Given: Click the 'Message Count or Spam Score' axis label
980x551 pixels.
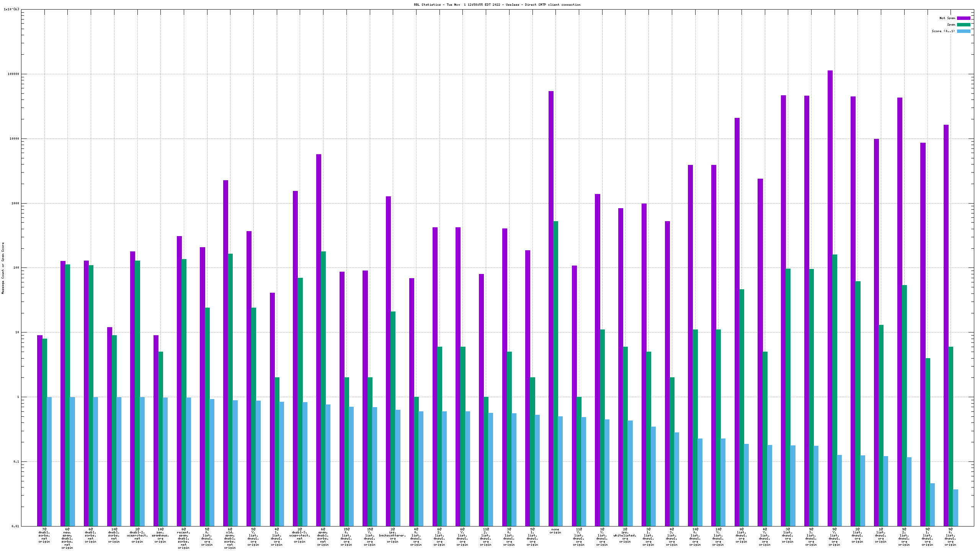Looking at the screenshot, I should tap(3, 268).
